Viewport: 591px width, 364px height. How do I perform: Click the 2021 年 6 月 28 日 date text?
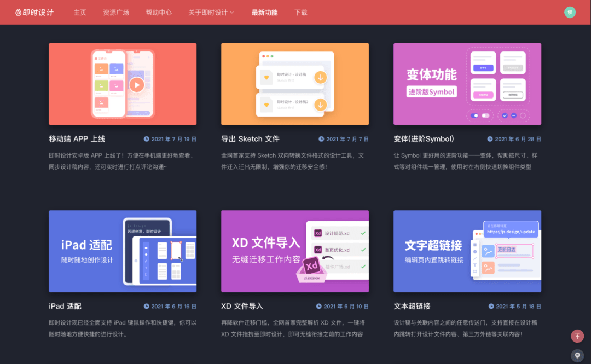[518, 139]
